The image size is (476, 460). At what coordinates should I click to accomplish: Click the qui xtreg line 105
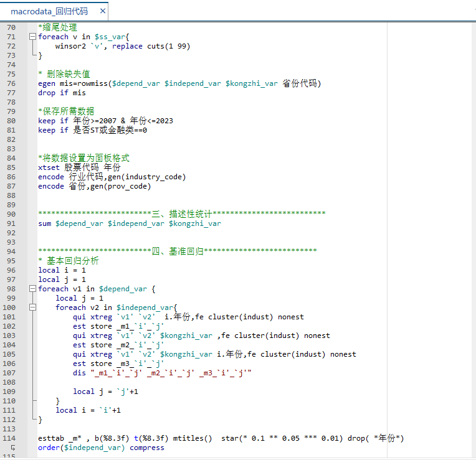point(214,354)
